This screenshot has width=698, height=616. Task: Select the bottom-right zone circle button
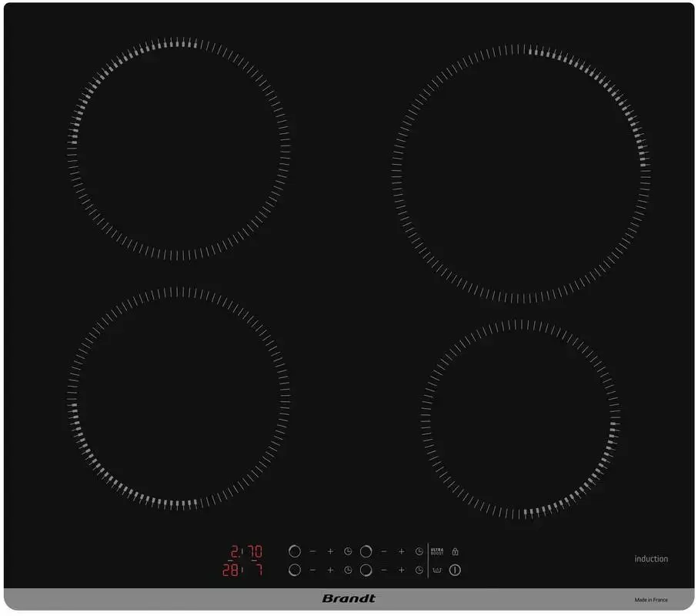coord(366,571)
